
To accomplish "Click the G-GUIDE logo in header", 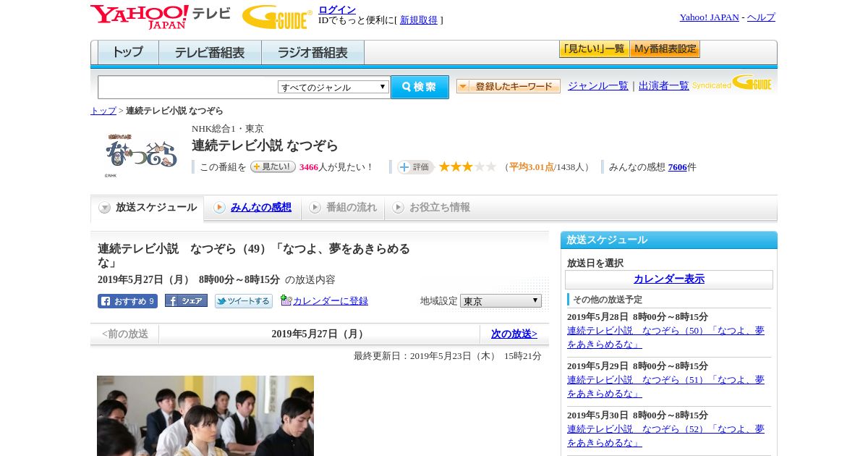I will coord(277,17).
